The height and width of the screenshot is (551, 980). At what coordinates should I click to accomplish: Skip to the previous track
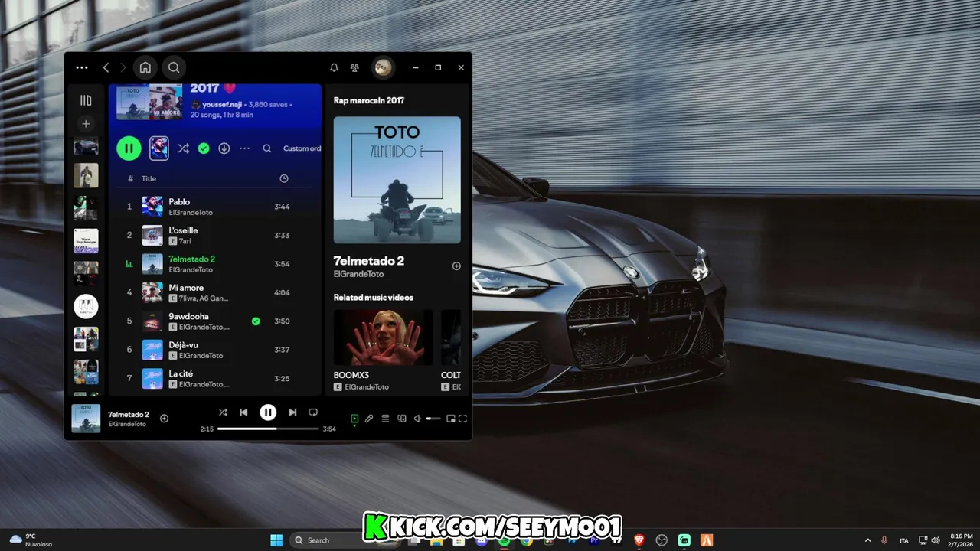[243, 412]
